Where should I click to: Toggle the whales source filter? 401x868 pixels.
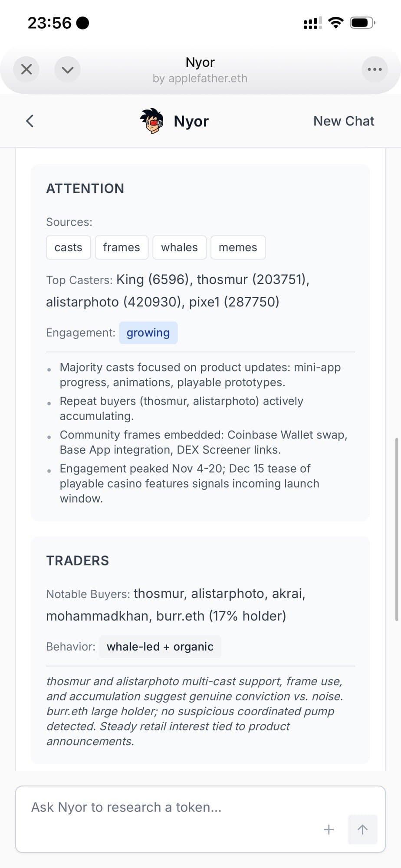click(x=179, y=247)
